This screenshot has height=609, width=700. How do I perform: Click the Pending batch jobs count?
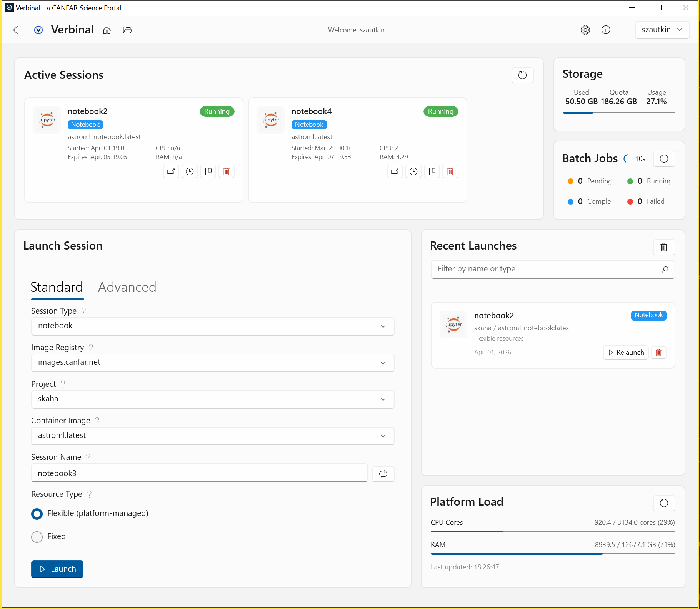[580, 181]
